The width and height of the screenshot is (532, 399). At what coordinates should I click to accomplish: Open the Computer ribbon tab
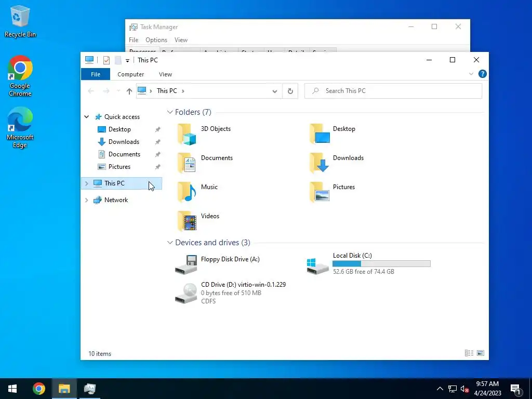(x=130, y=74)
